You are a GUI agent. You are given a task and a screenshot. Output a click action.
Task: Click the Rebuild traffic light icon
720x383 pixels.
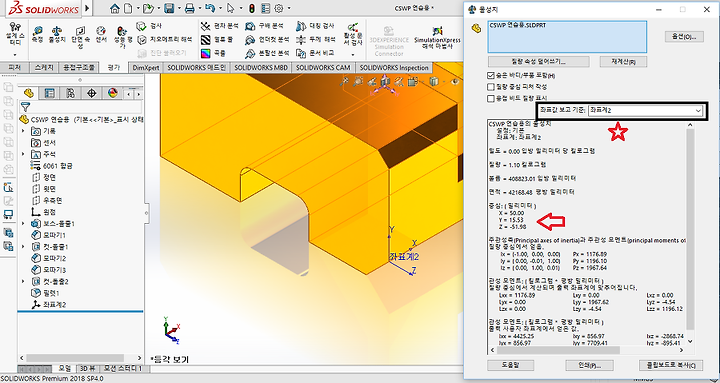point(252,8)
